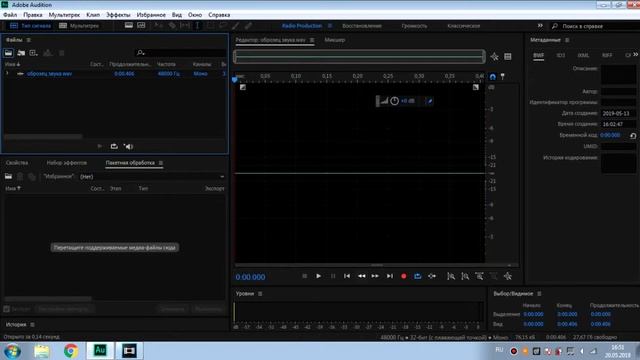The height and width of the screenshot is (360, 640).
Task: Adjust the HUD volume knob
Action: 394,101
